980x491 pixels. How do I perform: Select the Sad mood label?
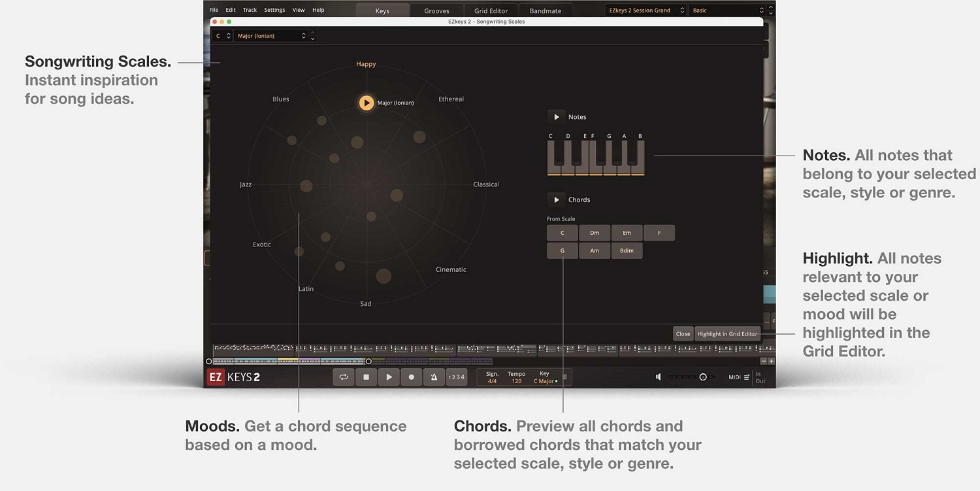[366, 303]
